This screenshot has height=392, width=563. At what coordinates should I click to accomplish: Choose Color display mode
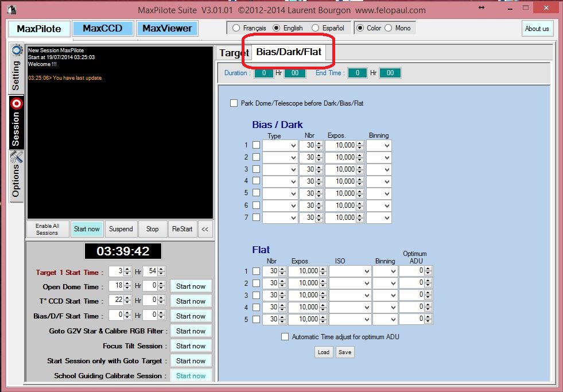coord(369,28)
